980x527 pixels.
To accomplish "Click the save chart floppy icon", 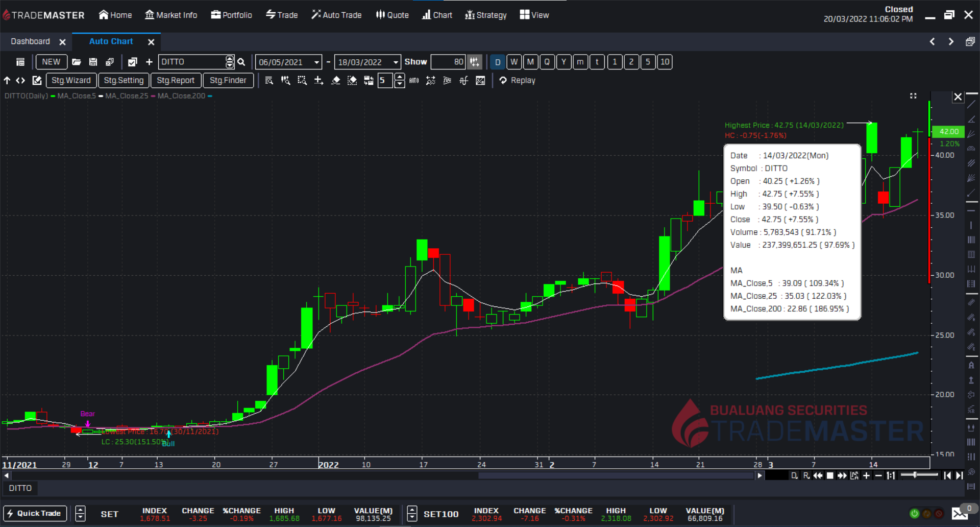I will tap(93, 62).
